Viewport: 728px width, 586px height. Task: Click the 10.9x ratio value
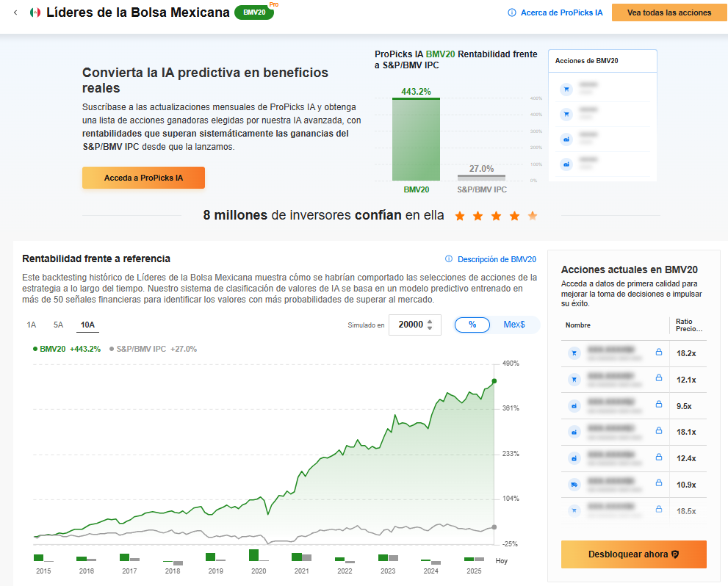click(685, 485)
